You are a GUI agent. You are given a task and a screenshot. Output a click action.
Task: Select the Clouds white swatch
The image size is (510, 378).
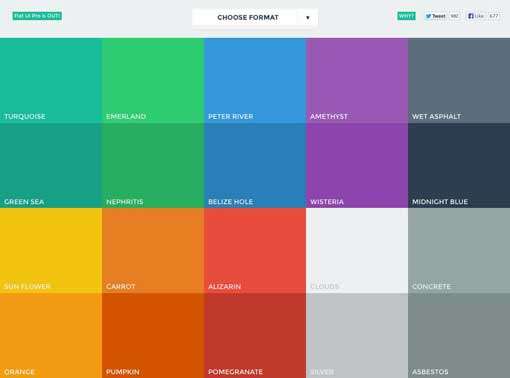(x=357, y=251)
